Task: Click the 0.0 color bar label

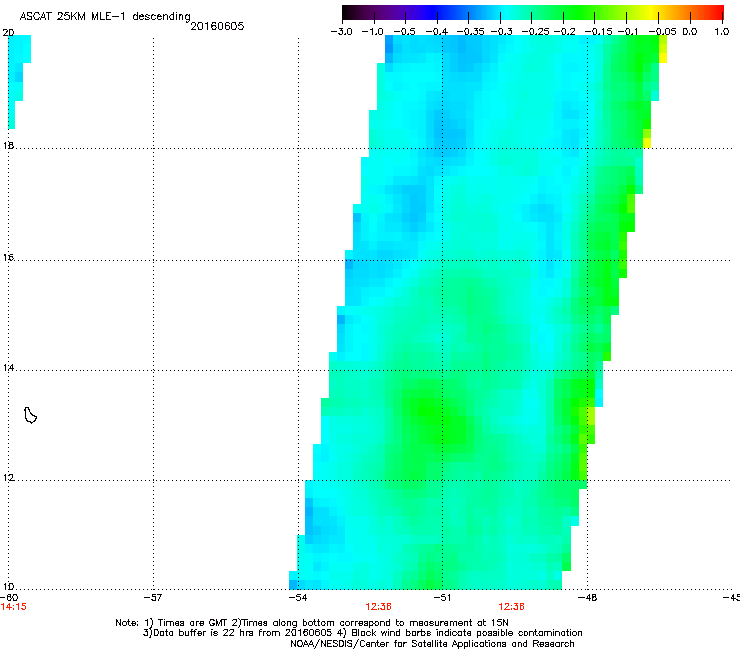Action: point(690,32)
